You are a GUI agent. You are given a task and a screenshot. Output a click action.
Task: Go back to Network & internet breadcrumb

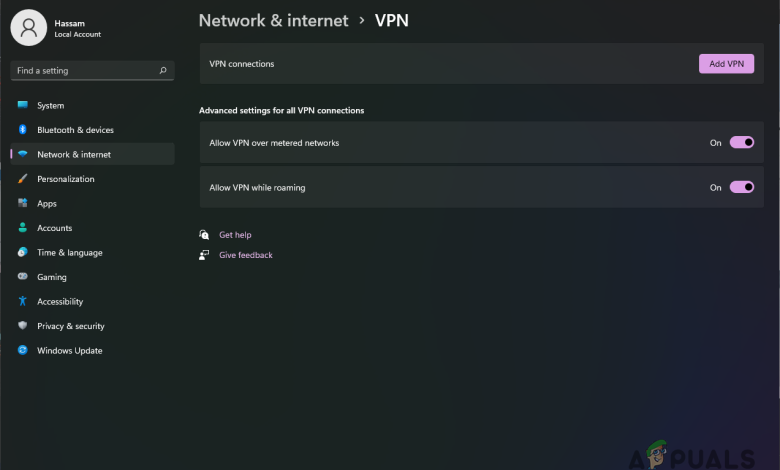tap(273, 20)
